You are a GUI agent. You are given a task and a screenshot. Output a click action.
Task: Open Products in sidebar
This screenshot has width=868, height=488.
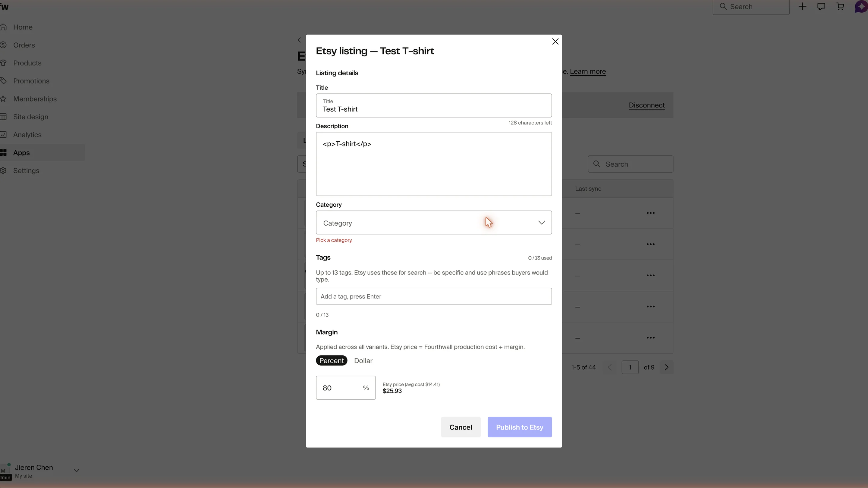(27, 63)
